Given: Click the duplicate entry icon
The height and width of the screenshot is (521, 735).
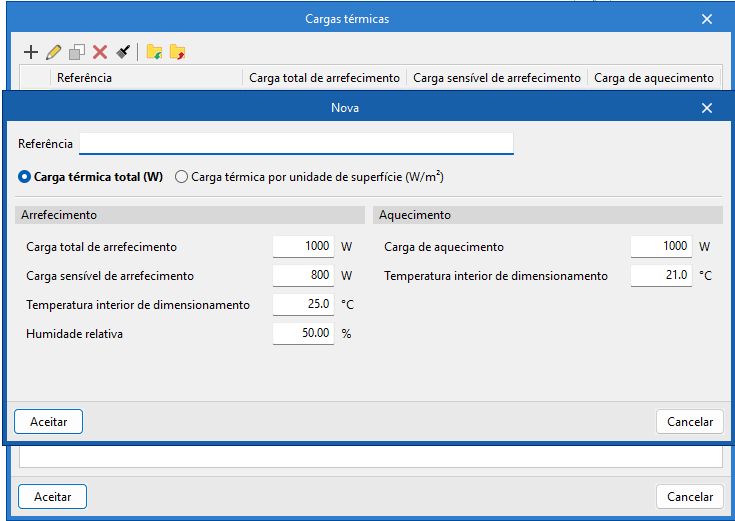Looking at the screenshot, I should tap(76, 52).
